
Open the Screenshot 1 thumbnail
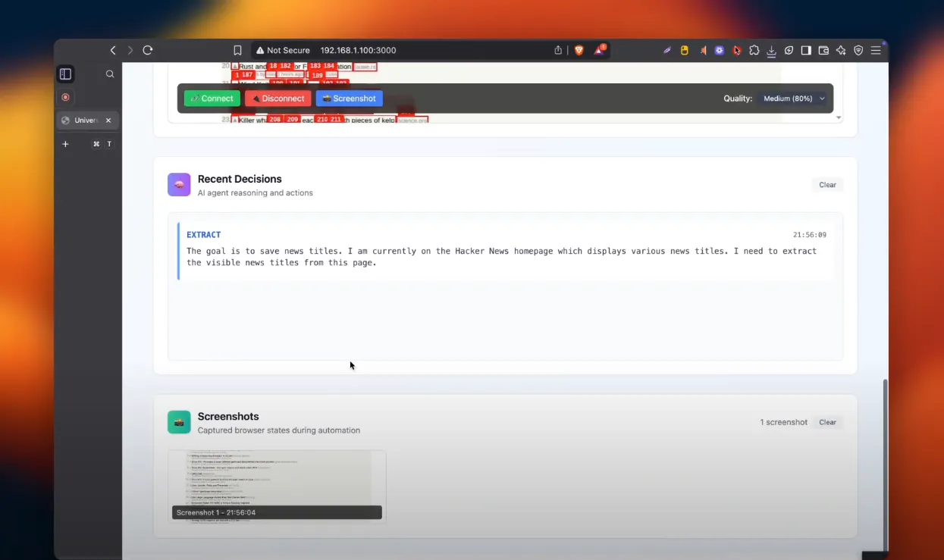click(277, 486)
